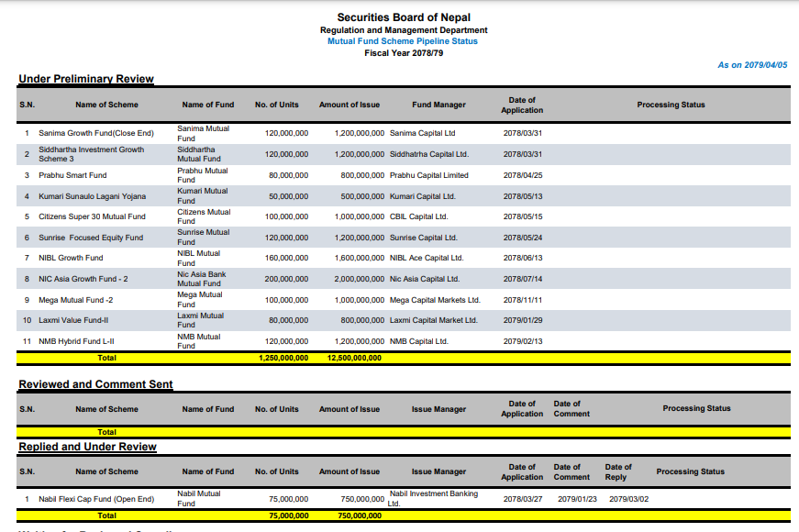Click the "Prabhu Smart Fund" scheme name
The height and width of the screenshot is (532, 799).
[x=72, y=175]
